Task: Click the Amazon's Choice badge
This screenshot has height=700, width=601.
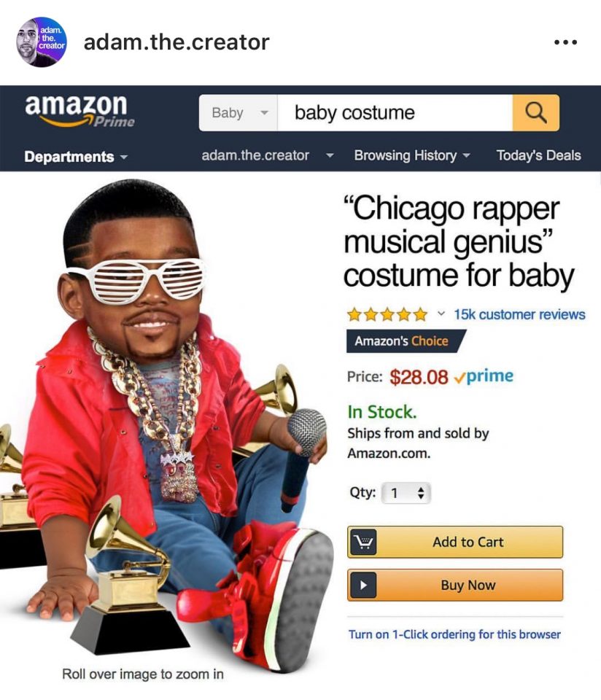Action: (x=406, y=341)
